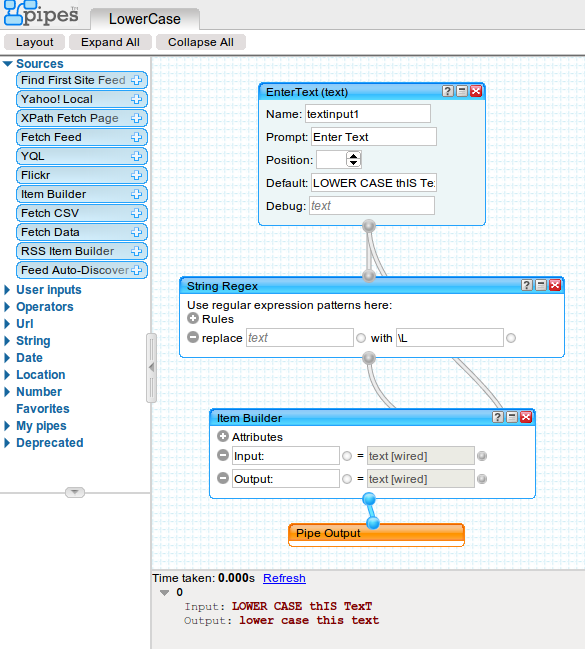Click the Default value field

pos(374,183)
